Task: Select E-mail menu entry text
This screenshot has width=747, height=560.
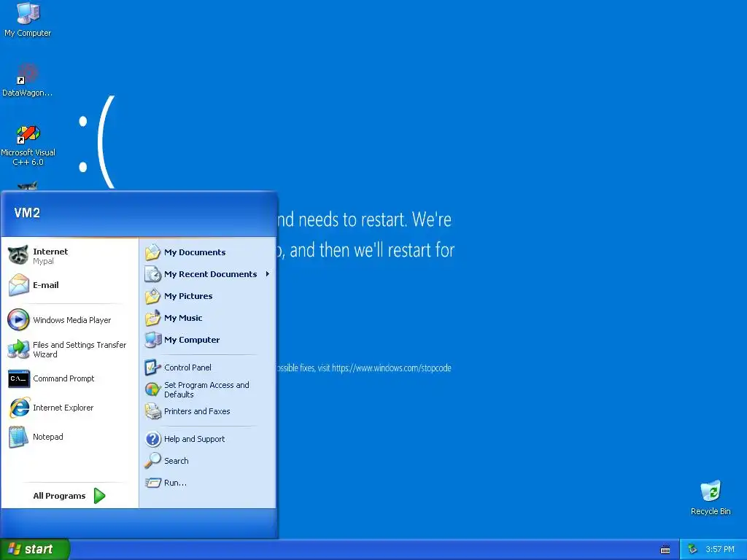Action: [x=46, y=285]
